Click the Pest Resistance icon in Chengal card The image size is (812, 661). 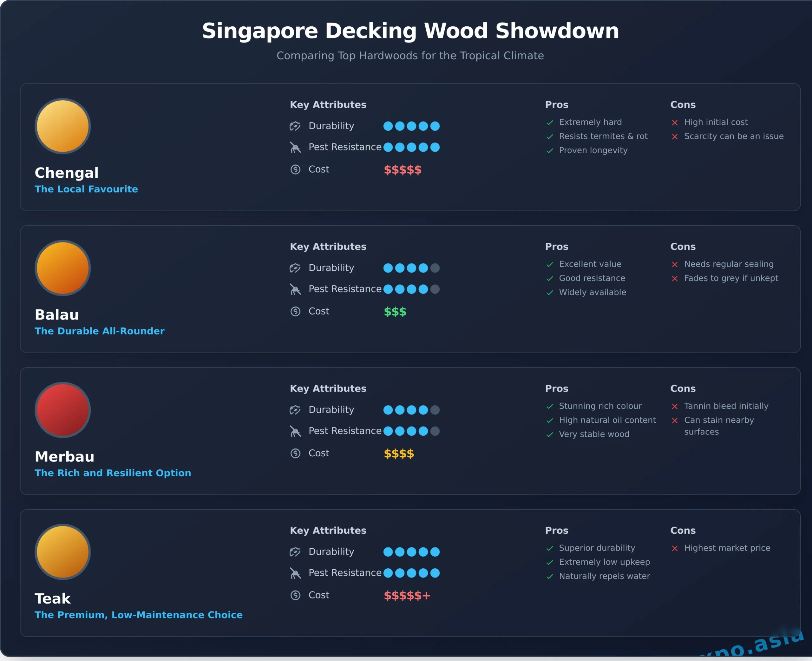pos(295,147)
